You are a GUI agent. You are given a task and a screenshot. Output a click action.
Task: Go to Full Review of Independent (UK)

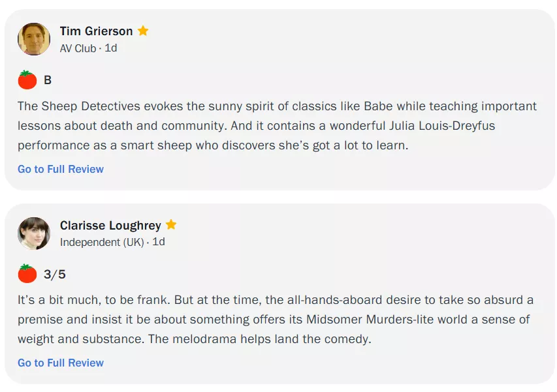pos(61,363)
